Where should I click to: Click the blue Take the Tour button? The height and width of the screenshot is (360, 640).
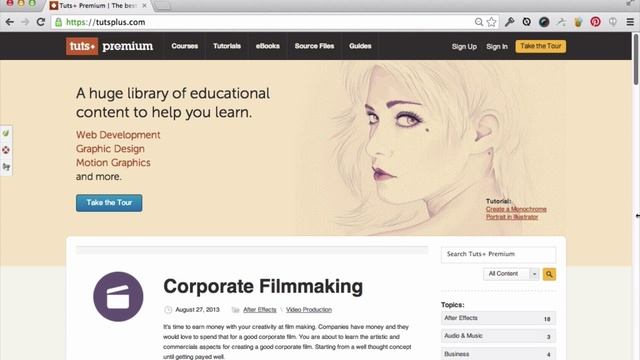109,202
